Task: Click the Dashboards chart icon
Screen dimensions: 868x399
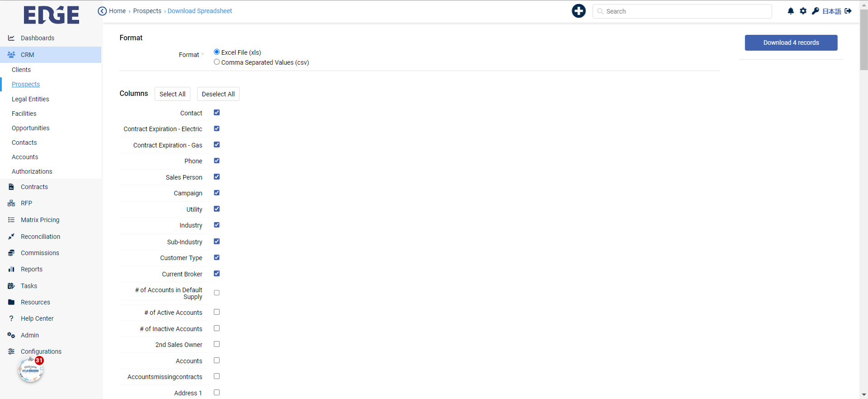Action: [x=11, y=38]
